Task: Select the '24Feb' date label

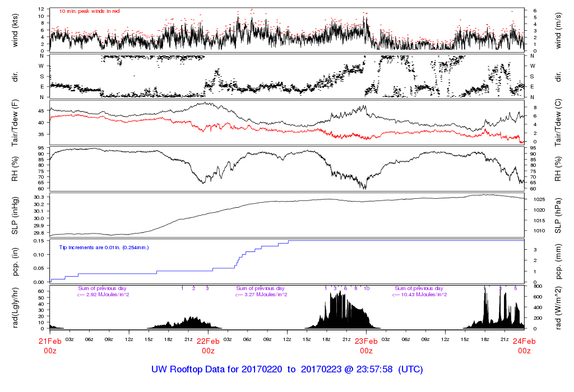Action: [524, 341]
